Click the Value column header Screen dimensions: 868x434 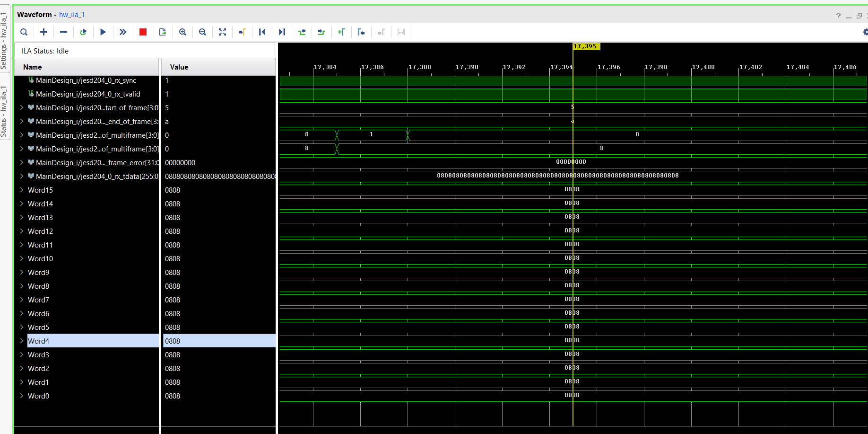[218, 67]
